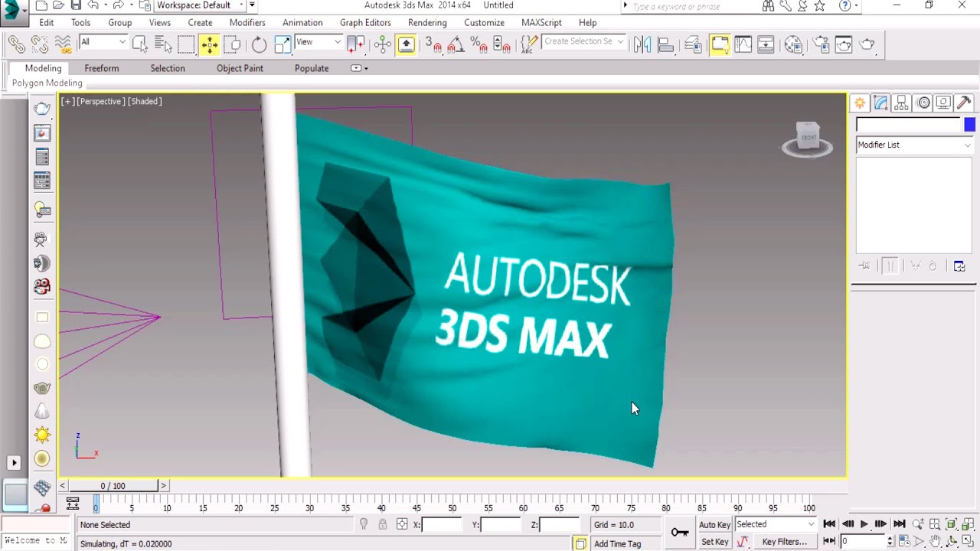Toggle the Window/Crossing selection mode
Image resolution: width=980 pixels, height=551 pixels.
point(233,44)
